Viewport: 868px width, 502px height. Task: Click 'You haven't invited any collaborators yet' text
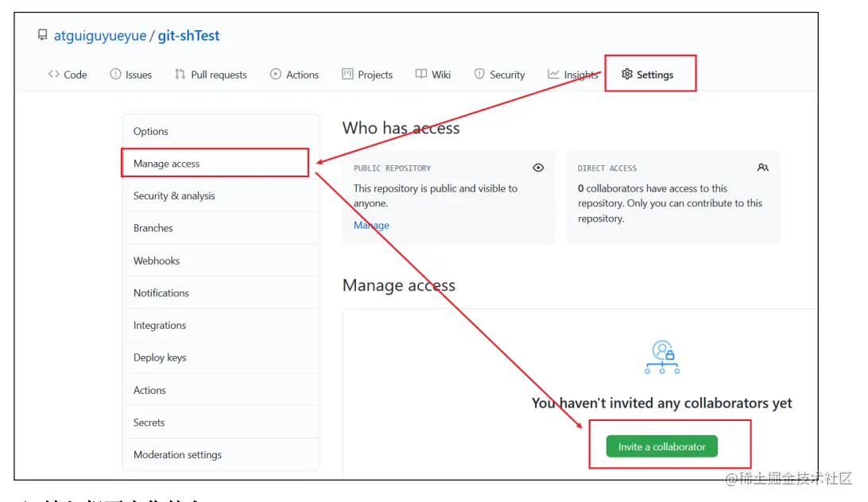(x=662, y=403)
